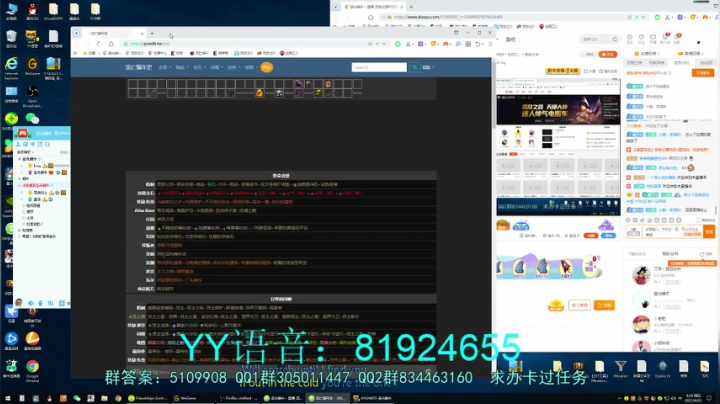Open the third navbar dropdown on poedb

point(199,67)
